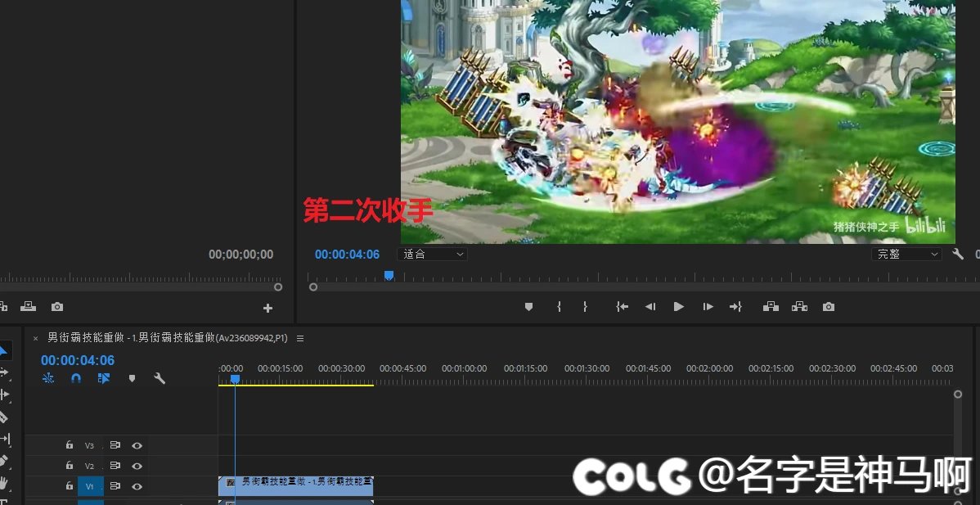Click the timeline timecode 00:00:04:06

[78, 361]
